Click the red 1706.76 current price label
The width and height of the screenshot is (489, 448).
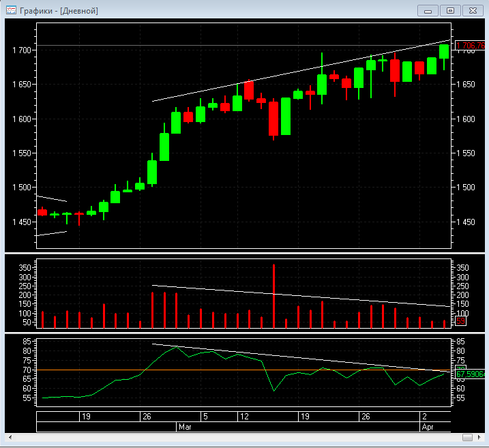pyautogui.click(x=471, y=46)
